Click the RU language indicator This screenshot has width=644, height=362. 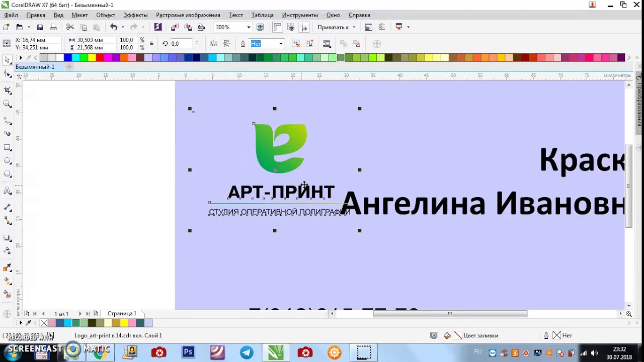(478, 352)
